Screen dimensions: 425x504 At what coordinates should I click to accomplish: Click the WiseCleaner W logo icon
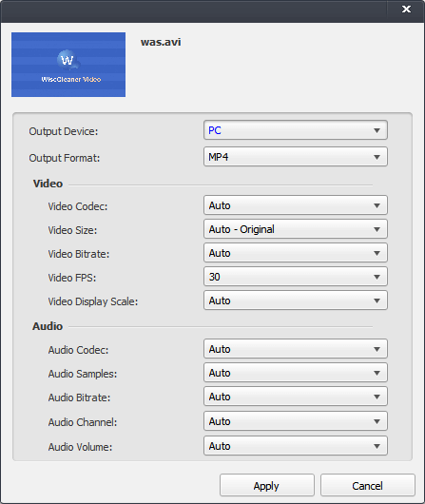(x=68, y=60)
